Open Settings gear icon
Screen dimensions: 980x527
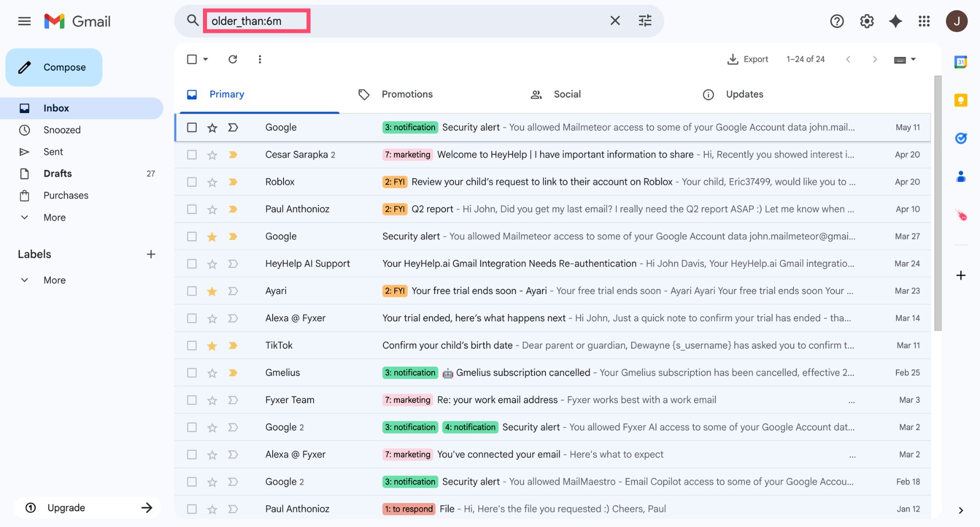point(866,21)
